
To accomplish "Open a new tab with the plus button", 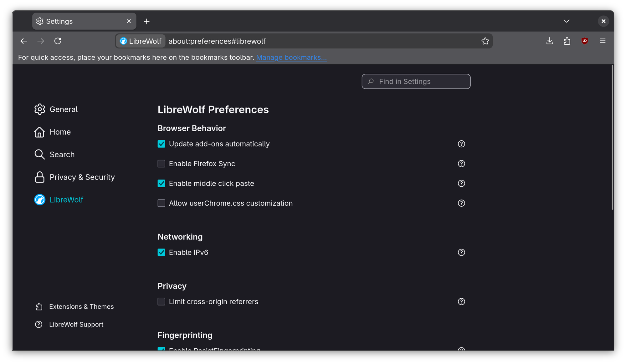I will pyautogui.click(x=146, y=21).
